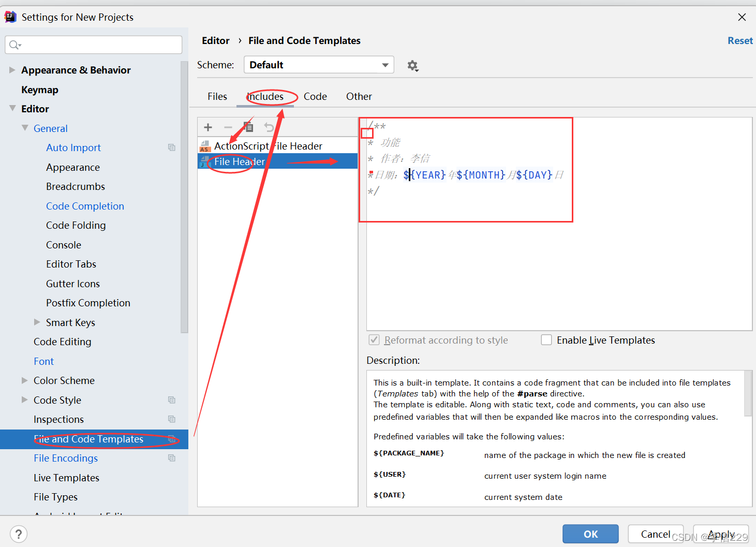Click the description panel scrollbar
This screenshot has height=547, width=756.
pyautogui.click(x=748, y=393)
